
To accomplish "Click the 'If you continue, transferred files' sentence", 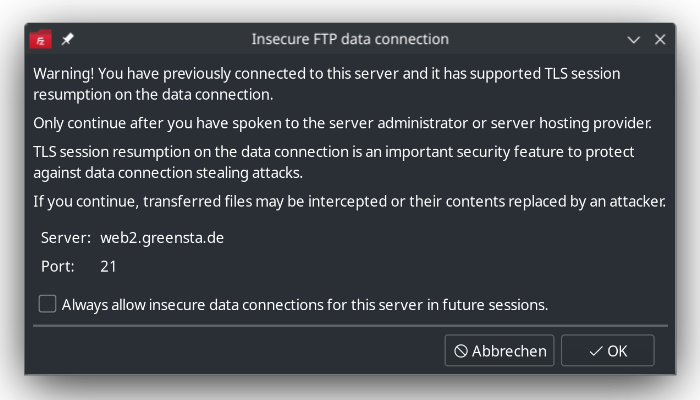I will point(350,201).
